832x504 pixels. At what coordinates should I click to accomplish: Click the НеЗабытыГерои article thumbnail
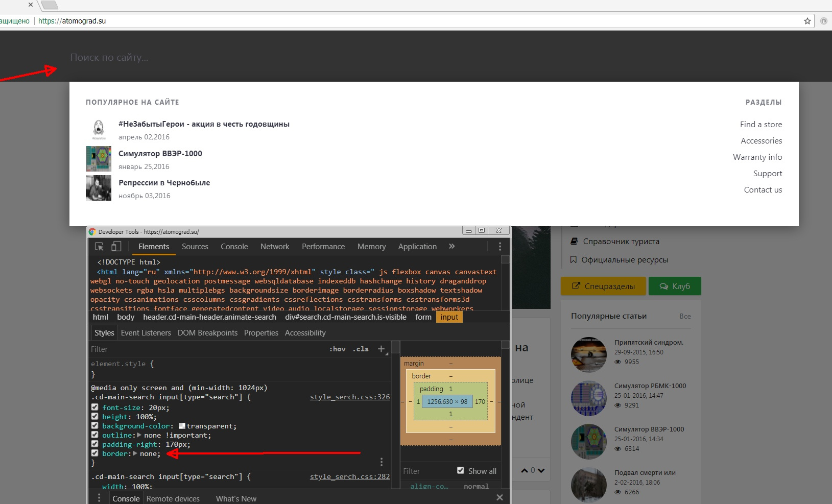(x=99, y=130)
